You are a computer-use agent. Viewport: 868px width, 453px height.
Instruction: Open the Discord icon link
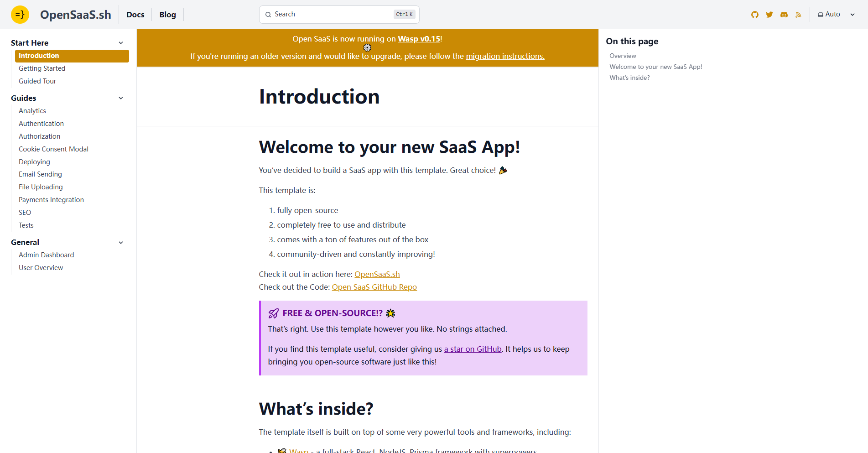coord(784,15)
